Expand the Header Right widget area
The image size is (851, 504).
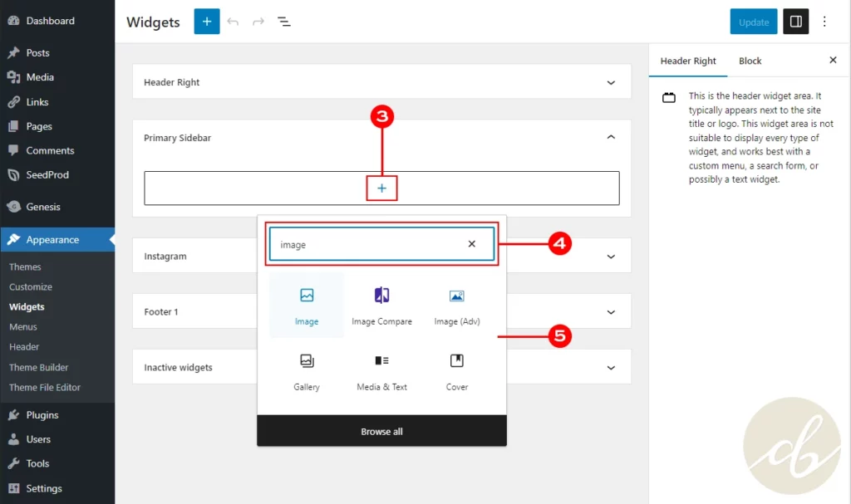click(611, 82)
